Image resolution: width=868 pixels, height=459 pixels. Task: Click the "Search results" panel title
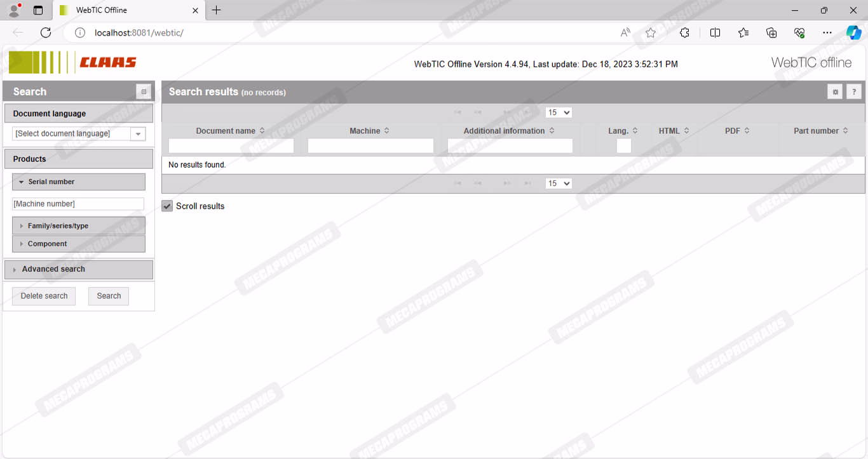click(x=203, y=92)
